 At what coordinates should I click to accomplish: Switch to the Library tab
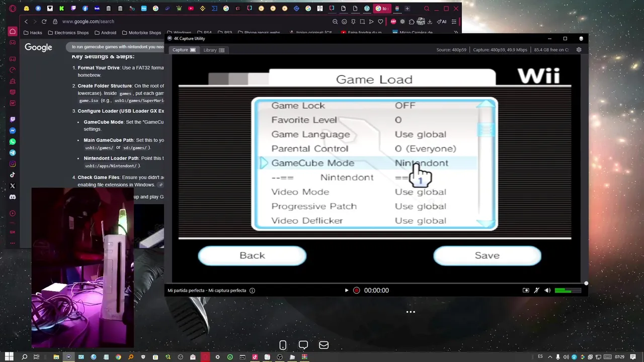tap(214, 50)
